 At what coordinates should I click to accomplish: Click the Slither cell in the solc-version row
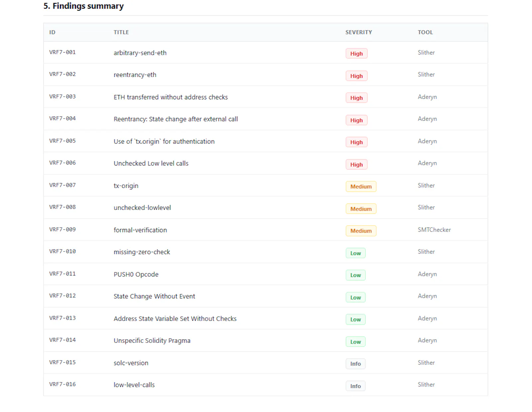(x=426, y=362)
